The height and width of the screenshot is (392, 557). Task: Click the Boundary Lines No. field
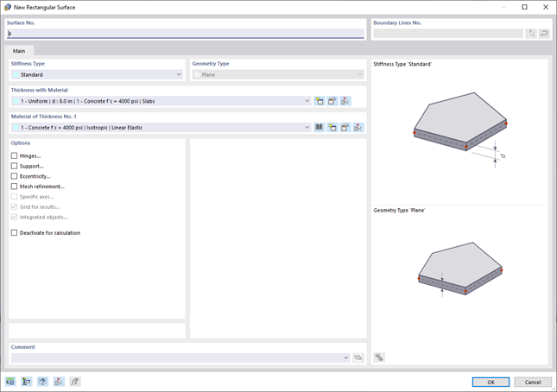click(x=448, y=34)
